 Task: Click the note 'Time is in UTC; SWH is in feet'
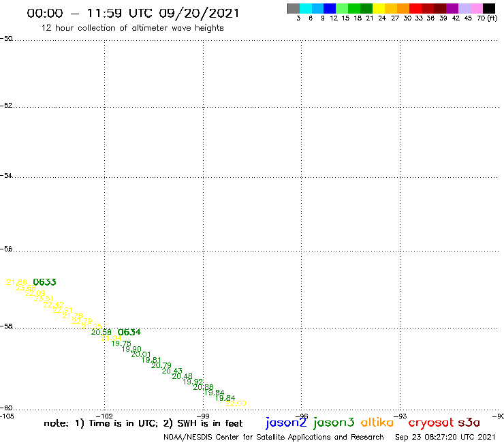point(143,423)
